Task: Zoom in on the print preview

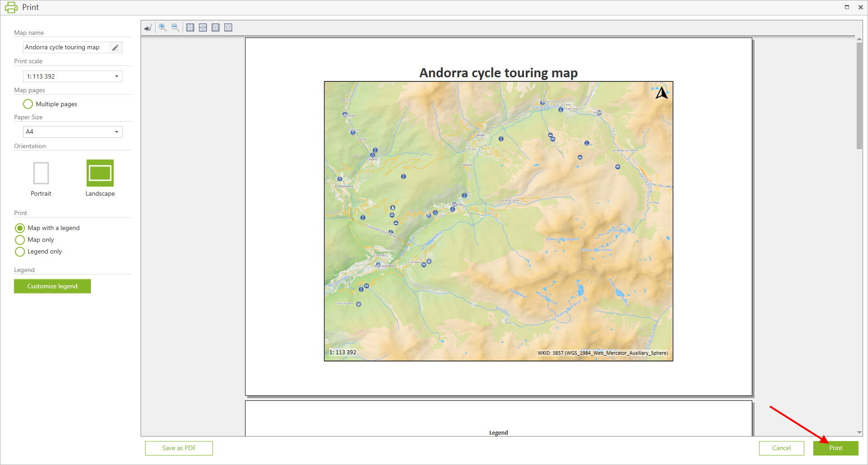Action: coord(163,28)
